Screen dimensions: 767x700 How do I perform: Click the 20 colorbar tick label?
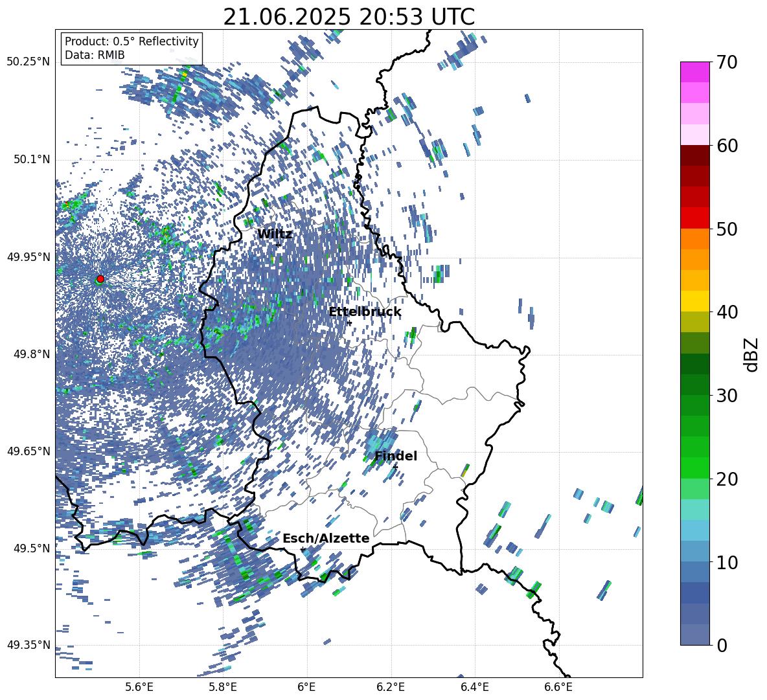click(727, 479)
